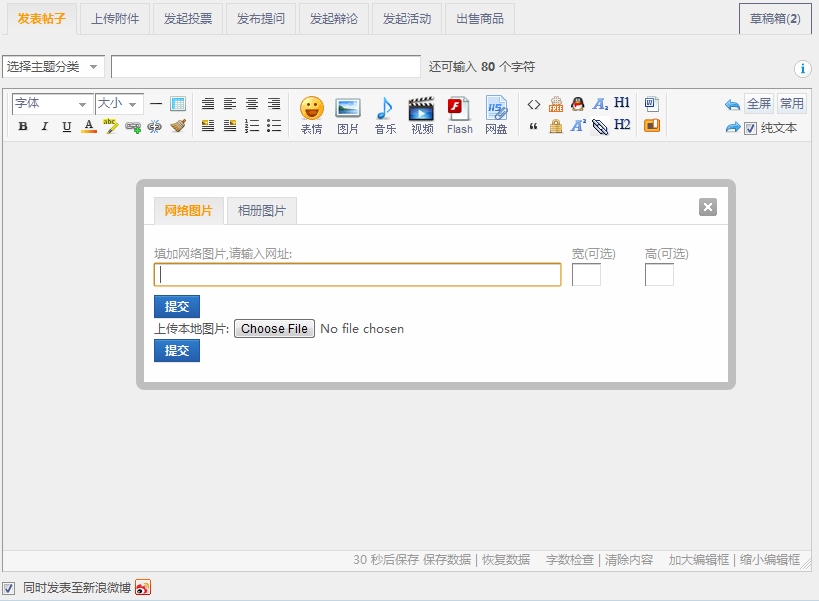Viewport: 819px width, 601px height.
Task: Open the 大小 font size dropdown
Action: [x=119, y=104]
